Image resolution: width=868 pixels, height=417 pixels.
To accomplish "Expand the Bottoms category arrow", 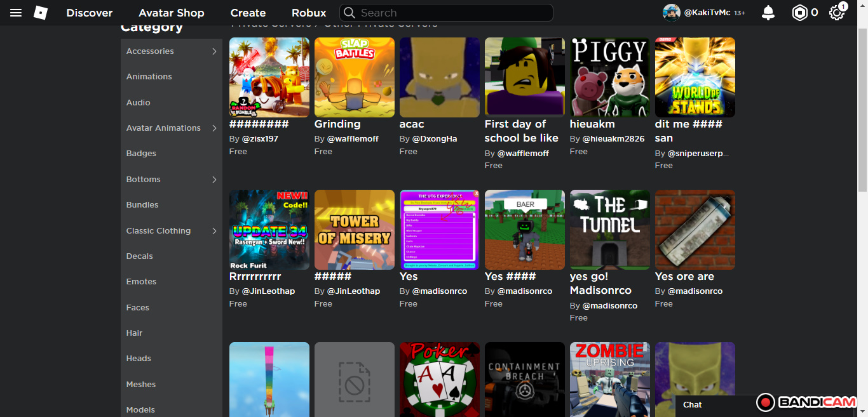I will (214, 180).
